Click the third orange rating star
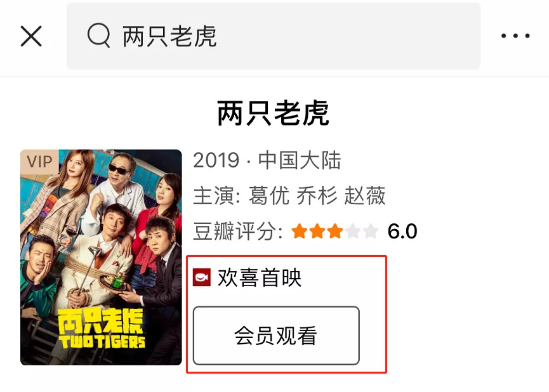The height and width of the screenshot is (392, 549). (x=334, y=232)
